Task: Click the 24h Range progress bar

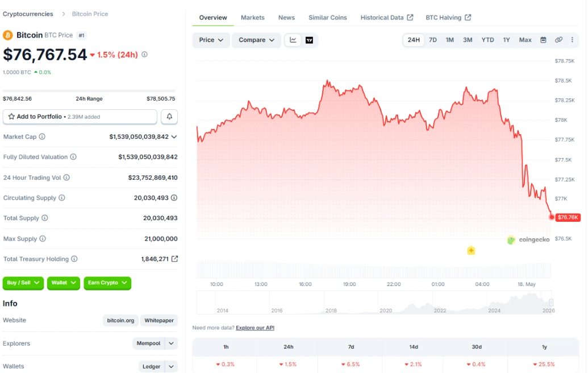Action: [89, 91]
